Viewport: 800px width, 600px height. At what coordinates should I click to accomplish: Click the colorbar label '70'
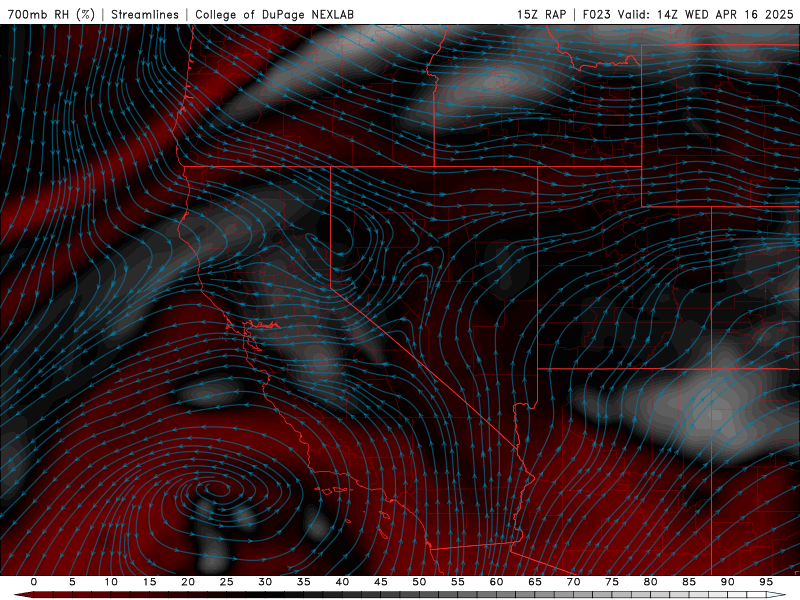pyautogui.click(x=573, y=582)
